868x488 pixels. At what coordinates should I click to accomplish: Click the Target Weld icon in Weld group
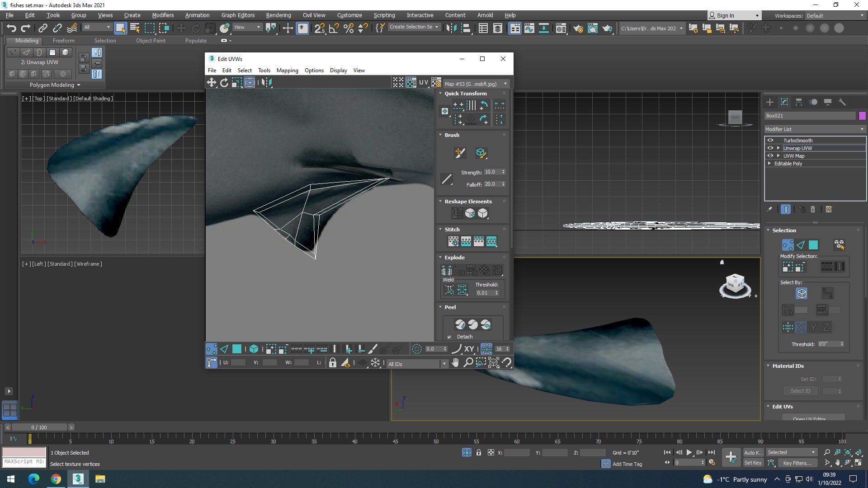point(449,290)
